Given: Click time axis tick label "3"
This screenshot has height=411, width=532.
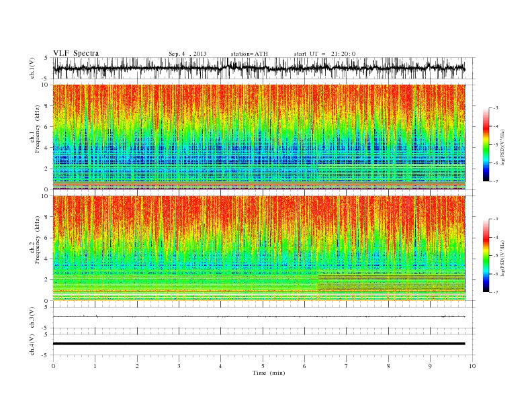Looking at the screenshot, I should point(179,366).
